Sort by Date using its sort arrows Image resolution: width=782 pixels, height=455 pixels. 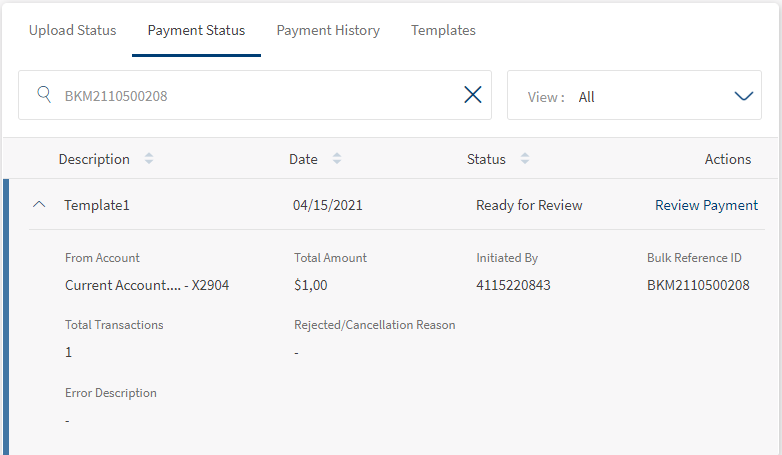pos(337,159)
